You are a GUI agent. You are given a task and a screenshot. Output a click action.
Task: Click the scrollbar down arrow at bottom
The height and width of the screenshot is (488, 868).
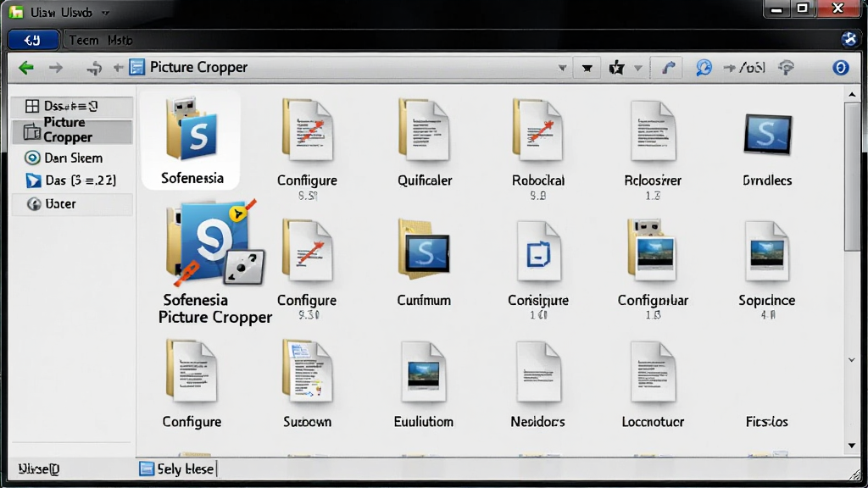[x=851, y=446]
